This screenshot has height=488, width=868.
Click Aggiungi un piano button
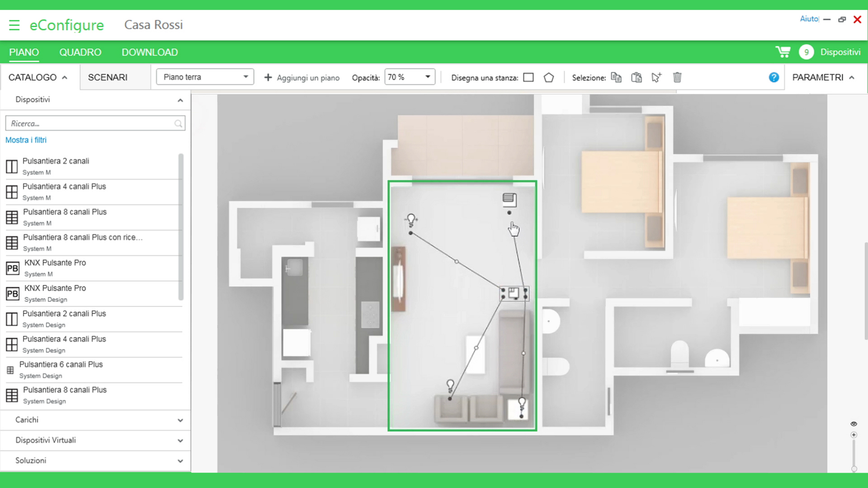[x=302, y=77]
